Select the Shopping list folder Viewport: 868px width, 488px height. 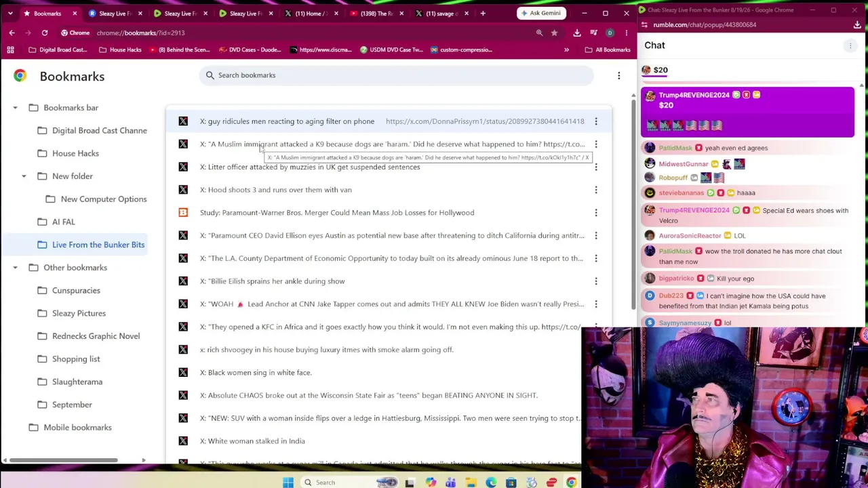click(69, 359)
